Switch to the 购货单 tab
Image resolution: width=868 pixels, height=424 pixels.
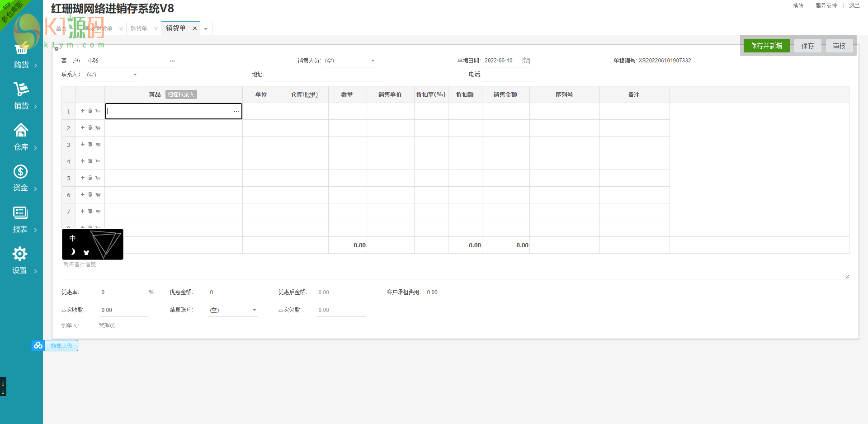[x=139, y=28]
